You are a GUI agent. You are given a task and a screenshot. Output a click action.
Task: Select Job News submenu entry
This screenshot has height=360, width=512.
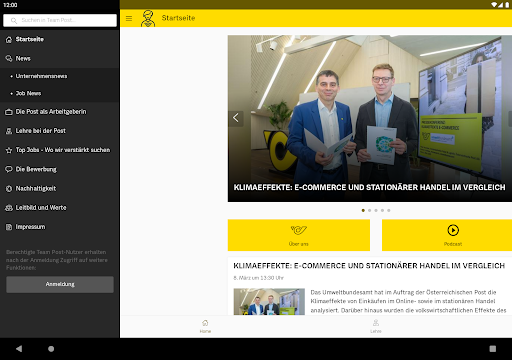click(60, 94)
